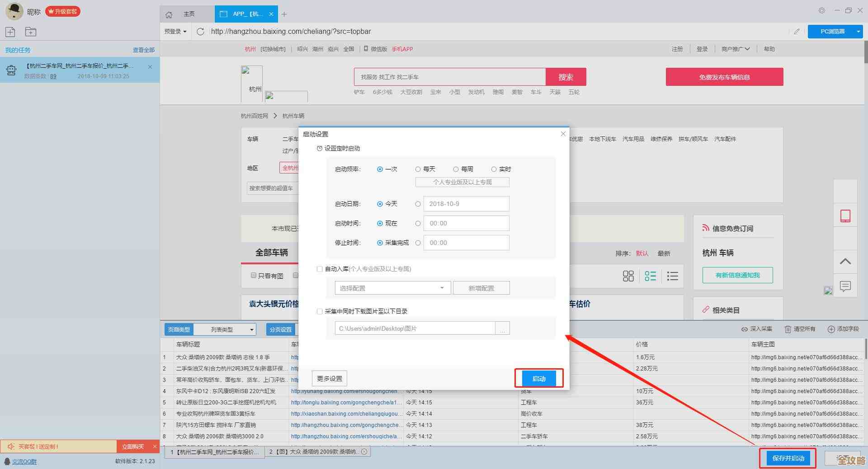Enable the 自动入库 checkbox

click(320, 269)
